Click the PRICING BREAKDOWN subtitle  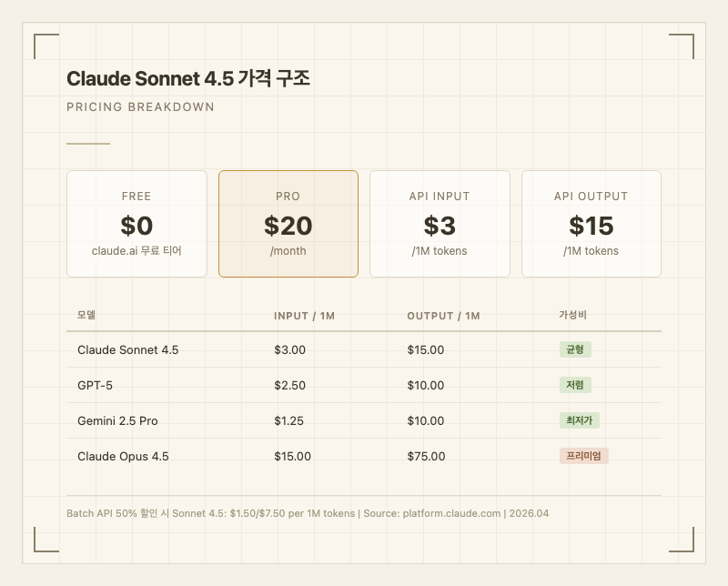pos(140,106)
